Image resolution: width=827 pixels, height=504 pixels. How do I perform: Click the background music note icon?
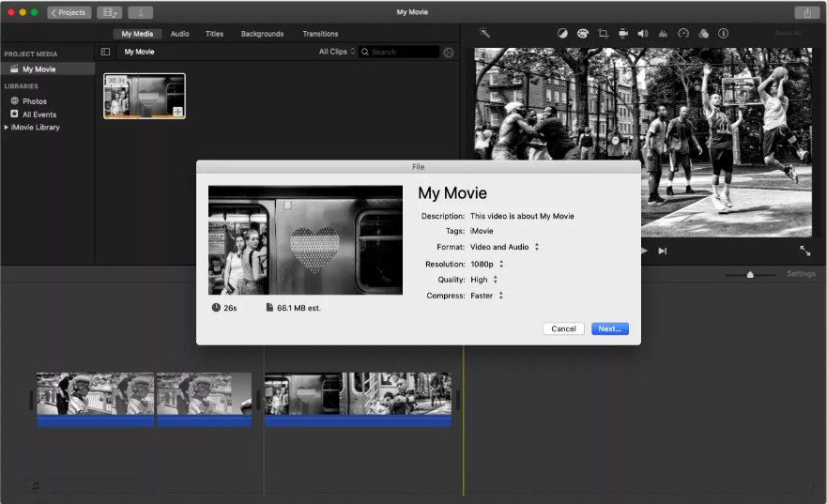[x=36, y=485]
